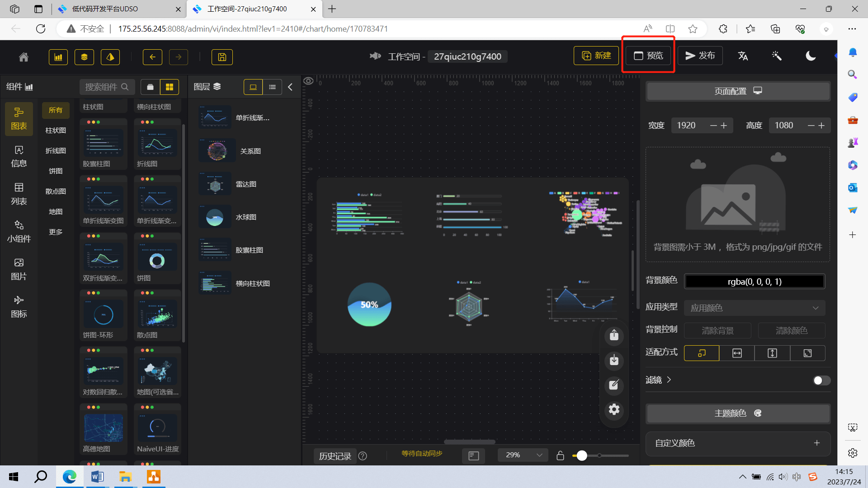Open the 29% zoom level dropdown
Viewport: 868px width, 488px height.
click(523, 455)
